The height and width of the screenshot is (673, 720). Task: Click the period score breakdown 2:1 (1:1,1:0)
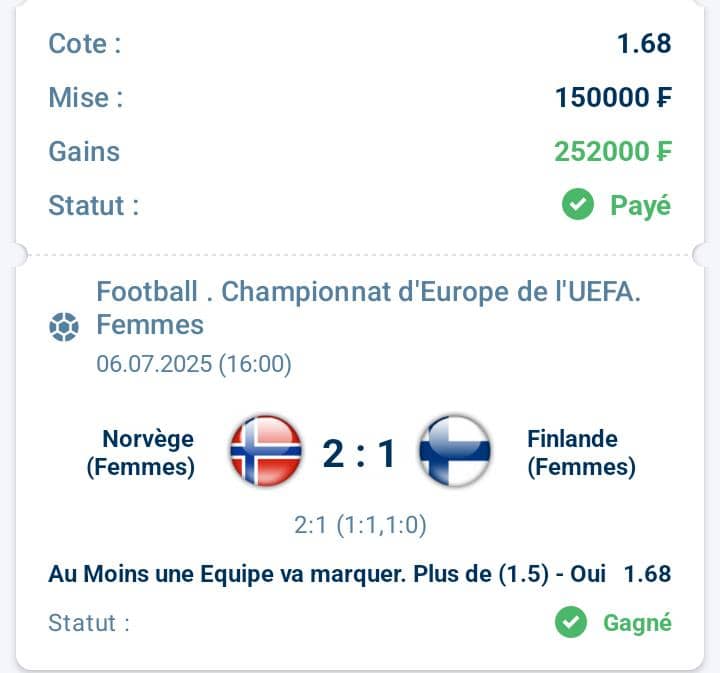360,525
